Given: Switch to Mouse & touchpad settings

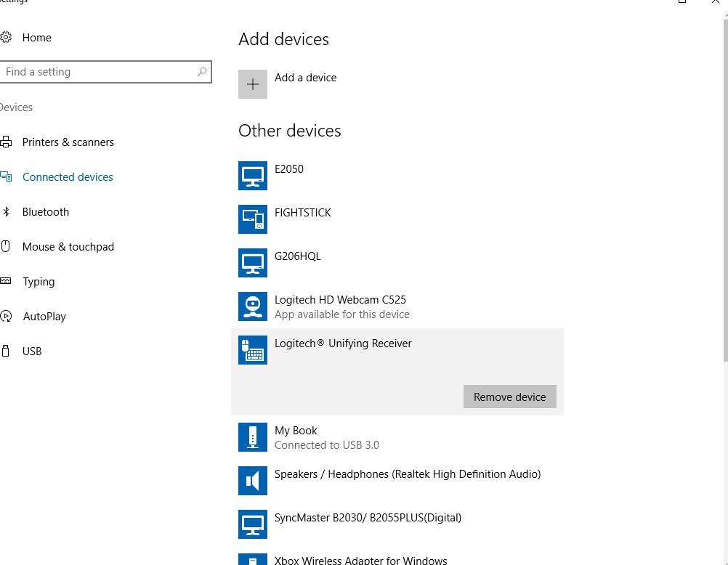Looking at the screenshot, I should [x=68, y=247].
